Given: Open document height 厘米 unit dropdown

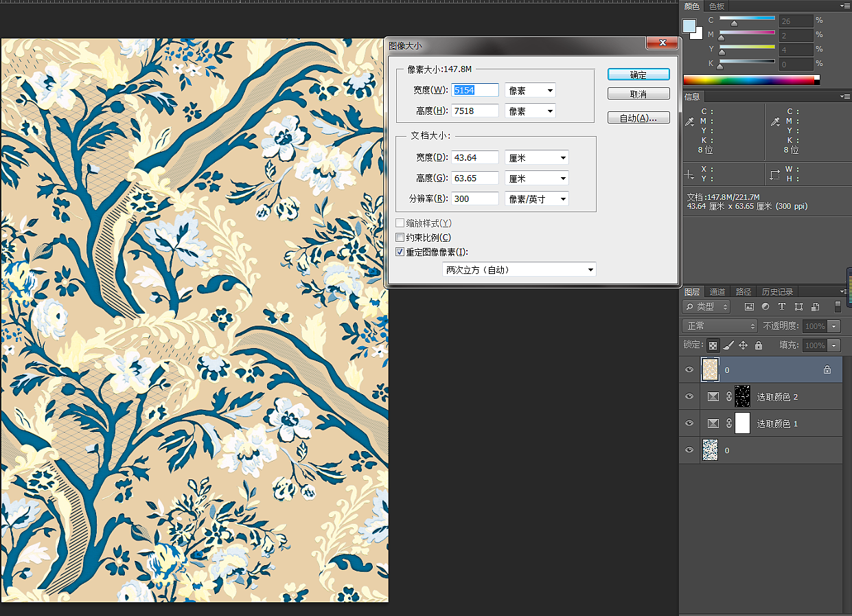Looking at the screenshot, I should pyautogui.click(x=537, y=178).
